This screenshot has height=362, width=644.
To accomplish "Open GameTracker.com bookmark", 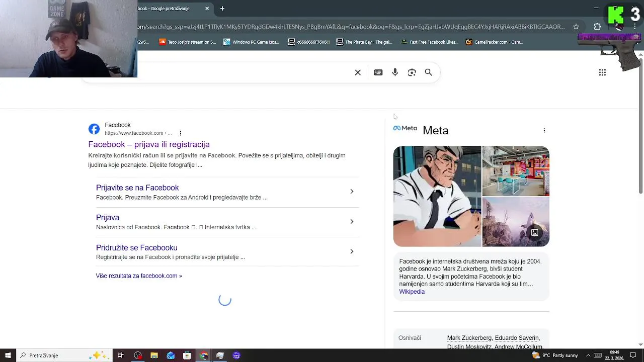I will [x=495, y=42].
